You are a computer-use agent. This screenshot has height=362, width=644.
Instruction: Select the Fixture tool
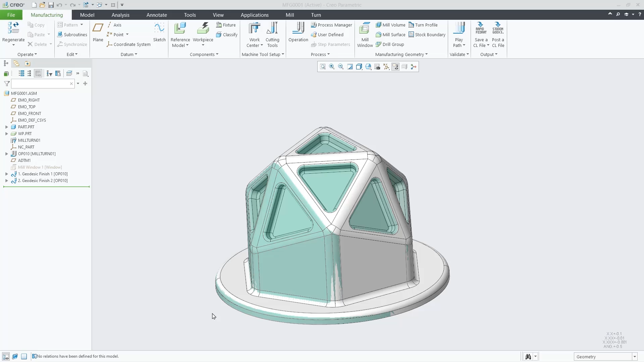coord(226,25)
